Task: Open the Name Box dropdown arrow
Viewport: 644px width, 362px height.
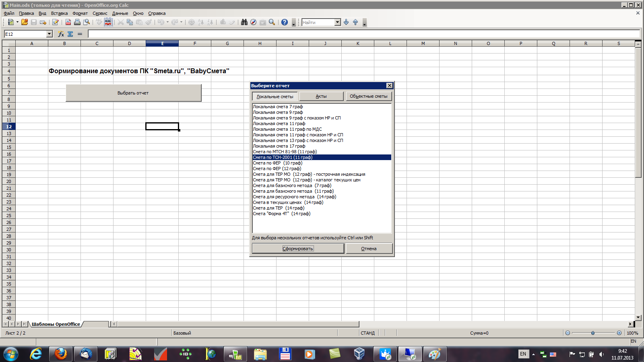Action: point(50,34)
